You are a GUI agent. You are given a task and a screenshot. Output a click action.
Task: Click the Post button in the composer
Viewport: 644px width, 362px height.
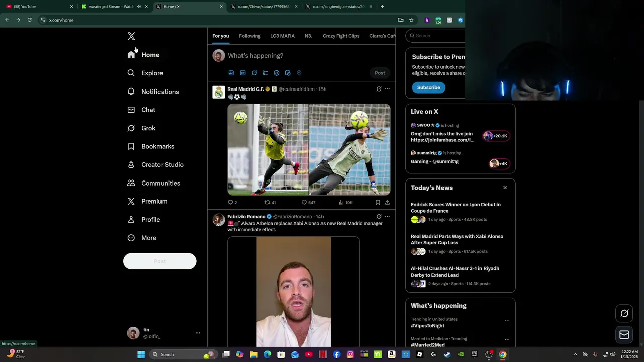click(x=380, y=73)
